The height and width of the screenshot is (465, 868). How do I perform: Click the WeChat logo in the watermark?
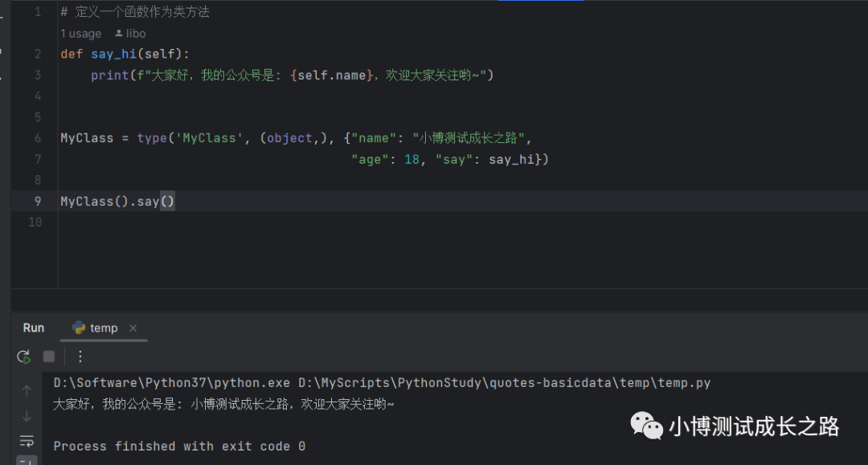646,426
